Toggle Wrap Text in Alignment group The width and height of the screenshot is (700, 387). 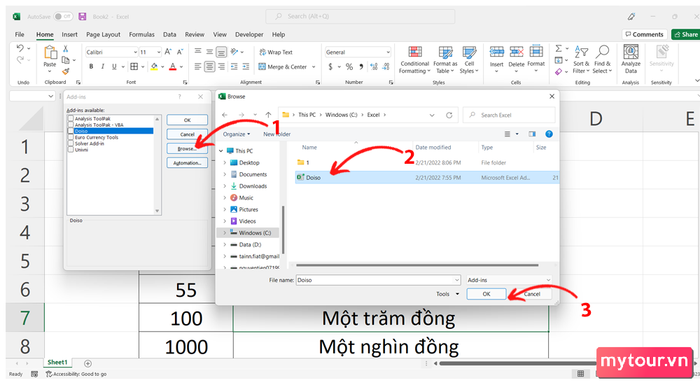coord(276,52)
